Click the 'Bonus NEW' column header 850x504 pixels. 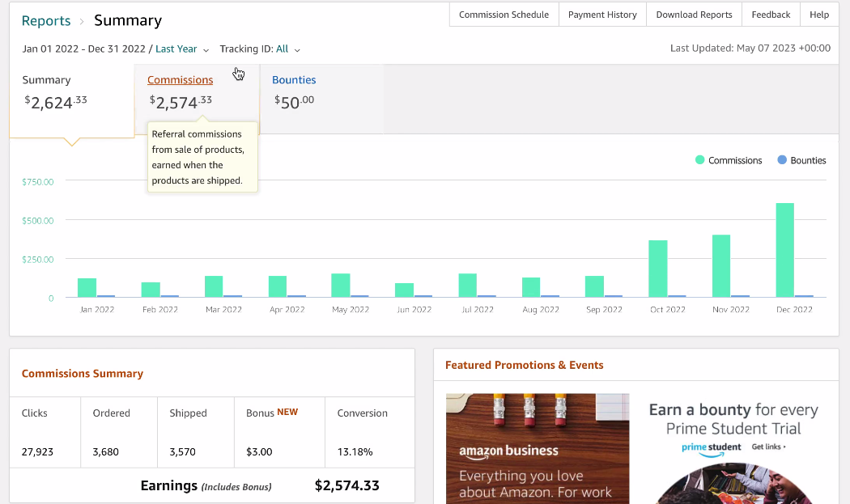coord(272,413)
